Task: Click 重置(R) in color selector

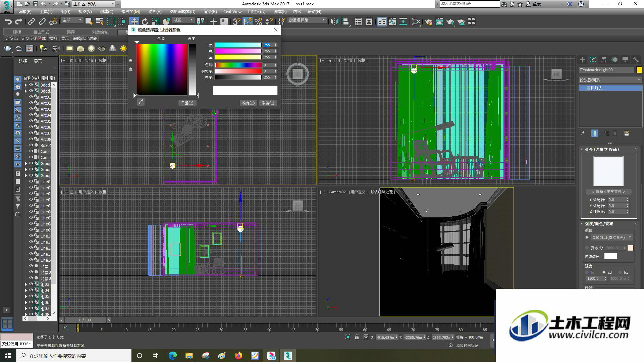Action: point(187,103)
